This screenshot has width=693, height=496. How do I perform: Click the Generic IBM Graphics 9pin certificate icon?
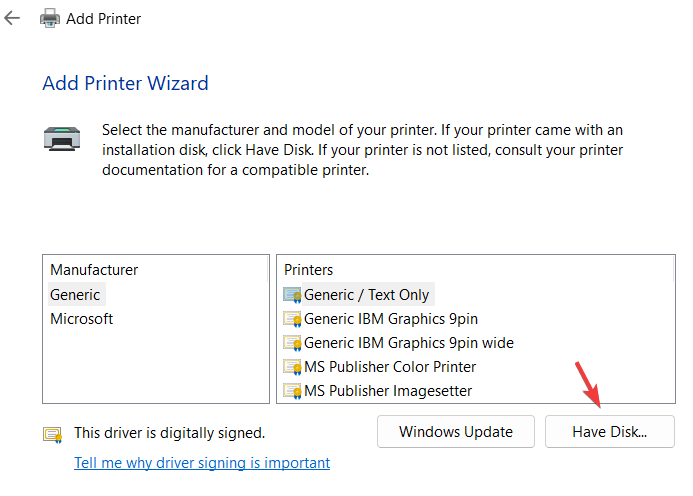(292, 319)
